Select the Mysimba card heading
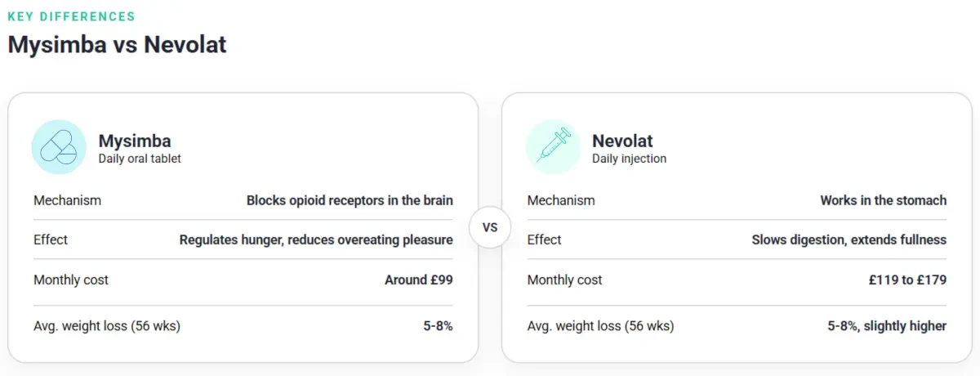The image size is (980, 376). coord(135,141)
